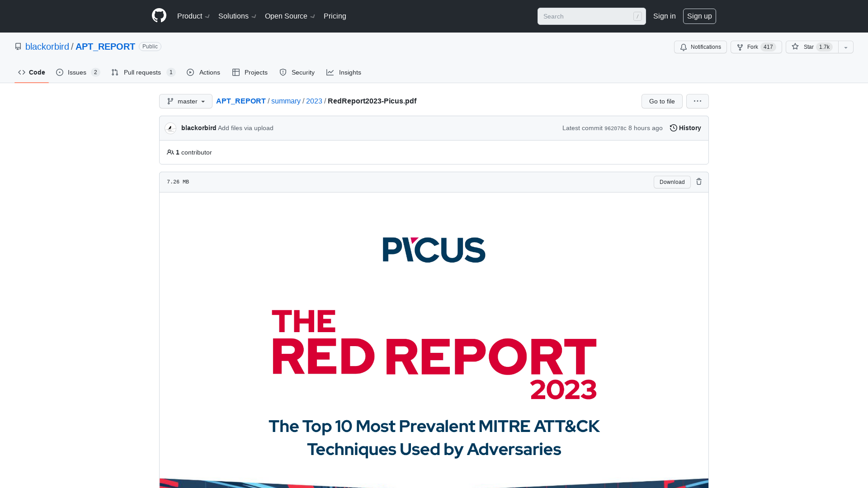Screen dimensions: 868x488
Task: Open the Insights tab
Action: coord(344,72)
